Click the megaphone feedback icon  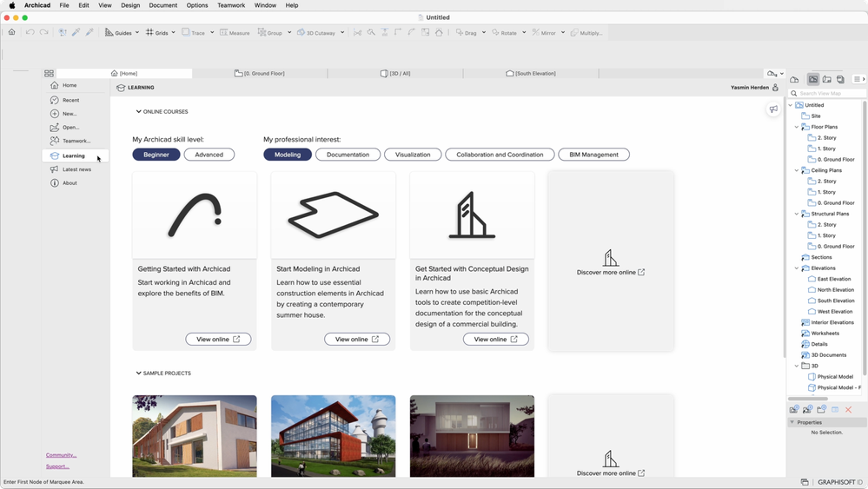pos(773,109)
